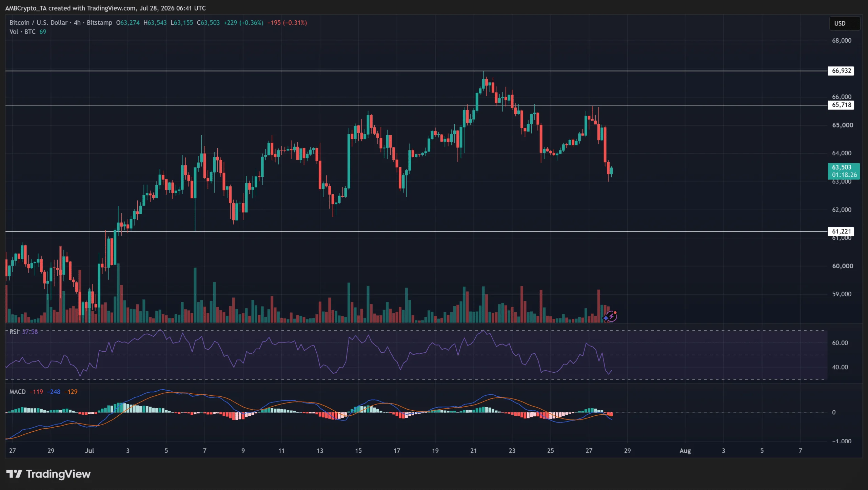
Task: Click the Bitcoin / U.S. Dollar symbol title
Action: 38,23
